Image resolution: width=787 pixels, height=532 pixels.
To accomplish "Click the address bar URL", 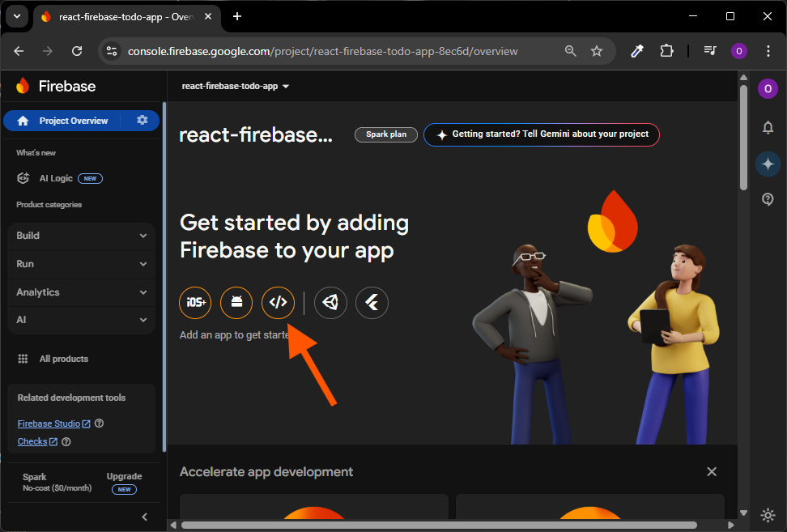I will pos(322,51).
